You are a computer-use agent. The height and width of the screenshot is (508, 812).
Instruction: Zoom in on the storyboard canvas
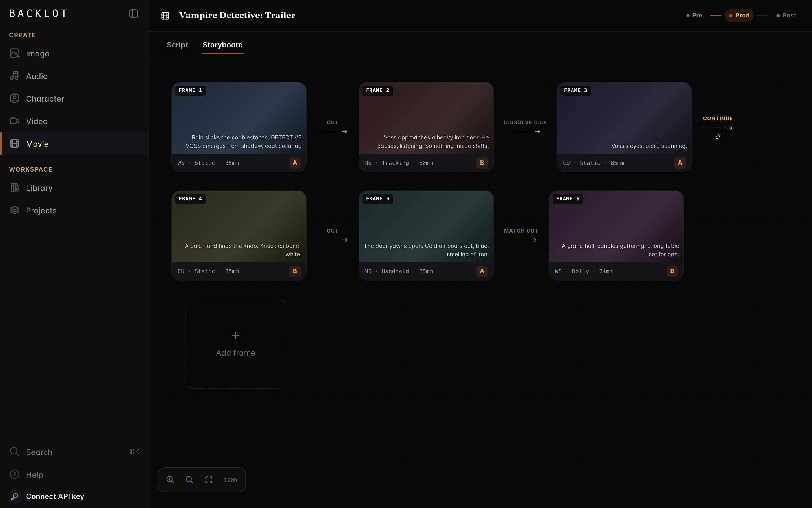coord(171,480)
